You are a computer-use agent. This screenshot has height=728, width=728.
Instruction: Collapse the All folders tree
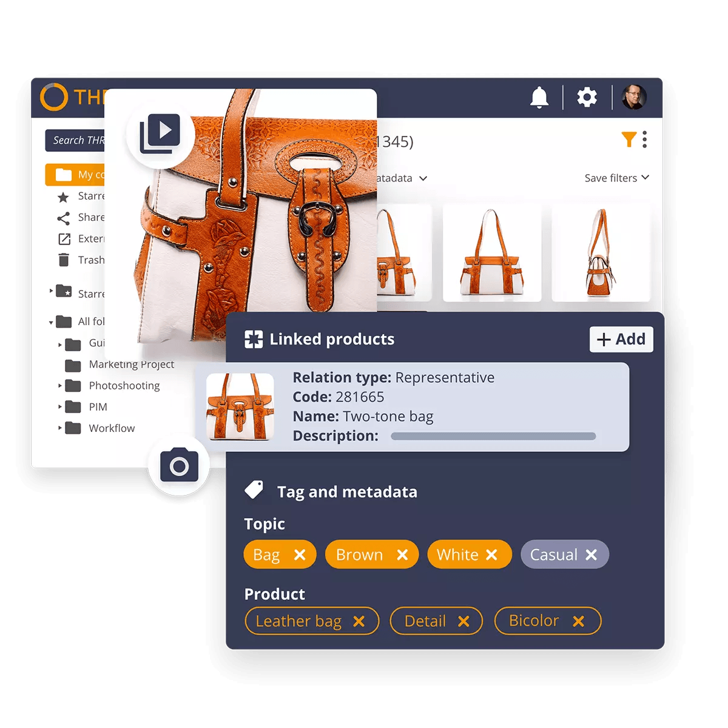(x=51, y=322)
